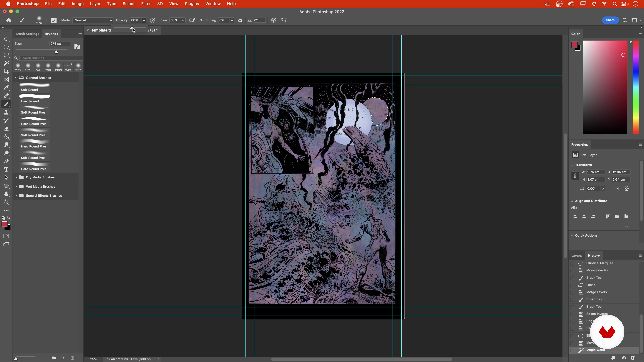The image size is (644, 362).
Task: Select the Soft Round brush preset
Action: pyautogui.click(x=35, y=87)
